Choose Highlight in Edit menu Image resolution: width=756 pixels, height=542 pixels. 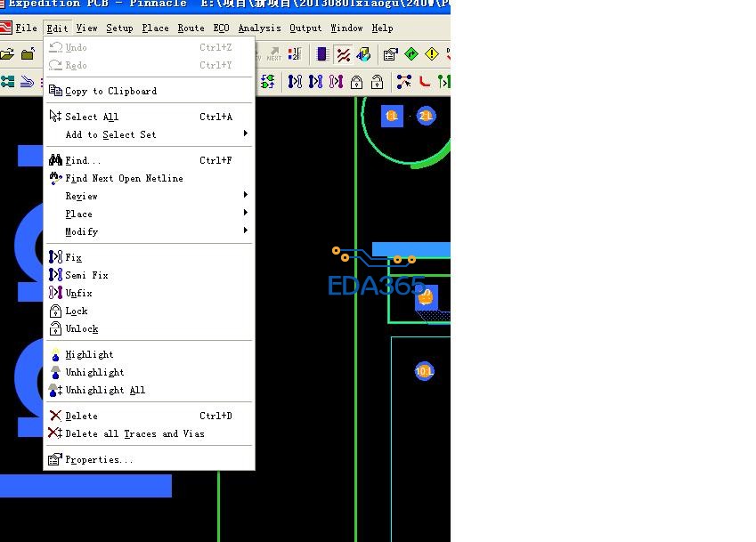coord(149,354)
